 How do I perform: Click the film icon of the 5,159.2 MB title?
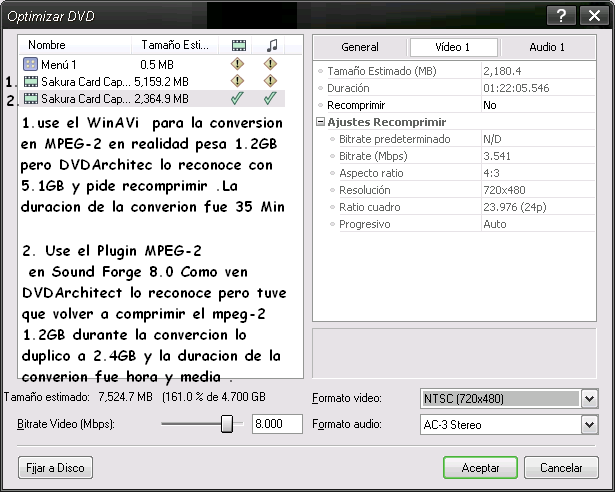[x=31, y=81]
